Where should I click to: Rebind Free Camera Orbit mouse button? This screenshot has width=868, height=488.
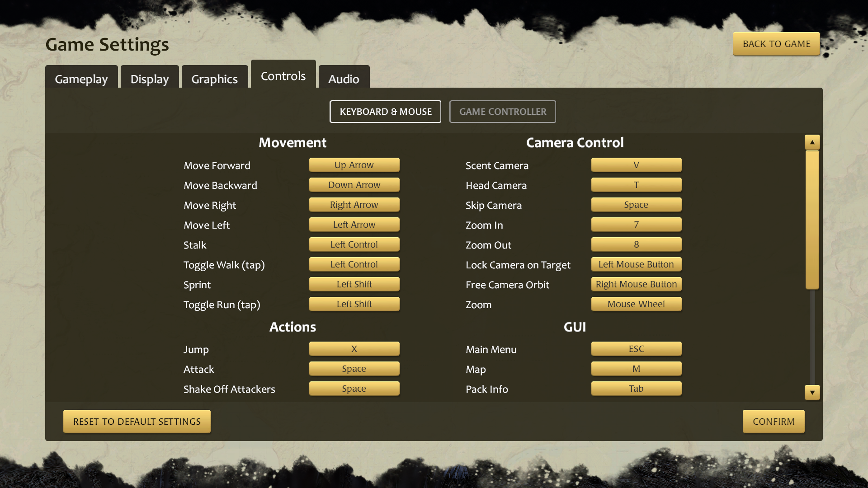[x=636, y=284]
